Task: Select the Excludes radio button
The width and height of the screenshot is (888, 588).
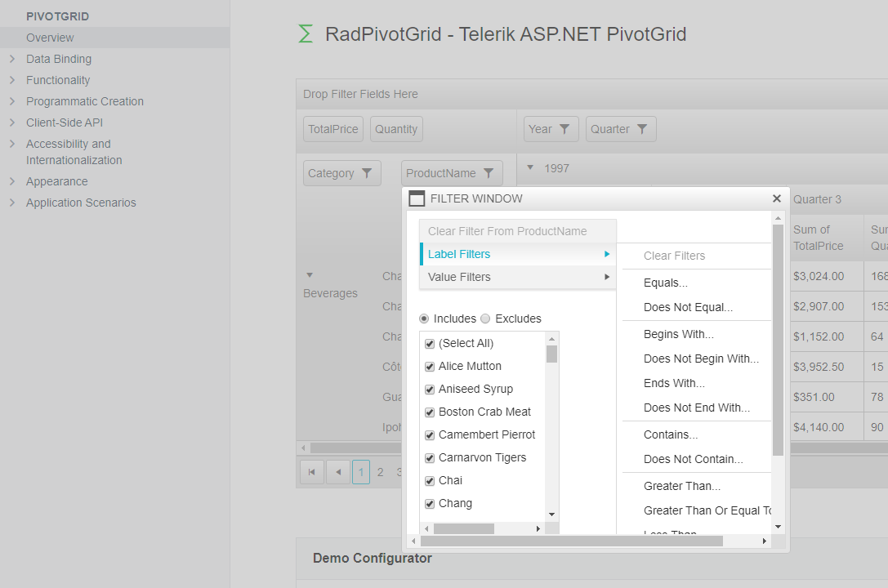Action: click(485, 318)
